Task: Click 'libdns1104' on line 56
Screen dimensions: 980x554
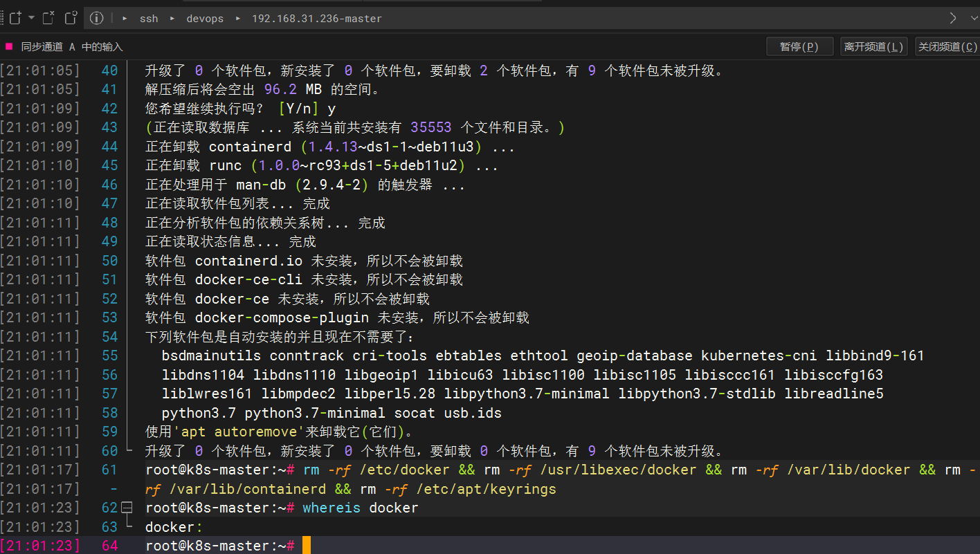Action: pyautogui.click(x=203, y=375)
